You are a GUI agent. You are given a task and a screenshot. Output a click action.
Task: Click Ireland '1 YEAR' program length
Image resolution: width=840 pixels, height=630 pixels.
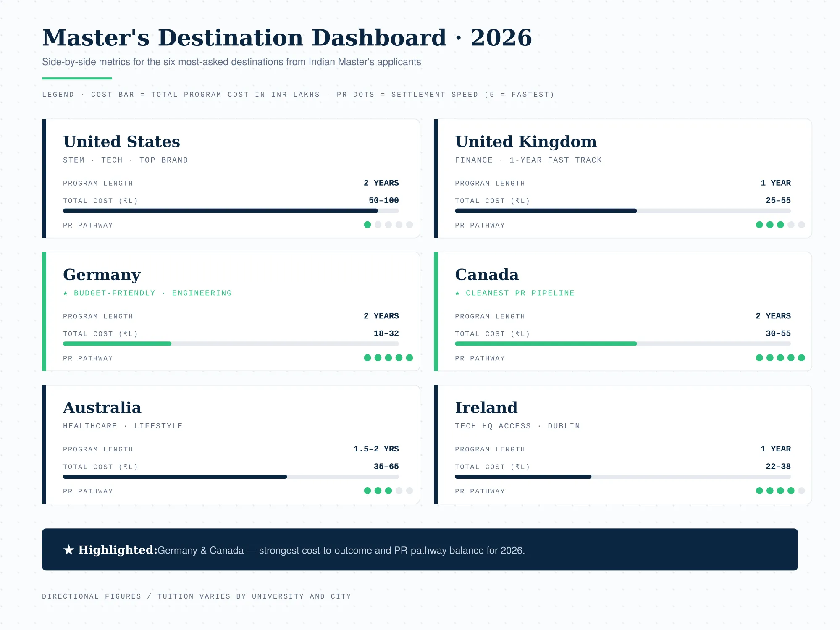(x=776, y=449)
